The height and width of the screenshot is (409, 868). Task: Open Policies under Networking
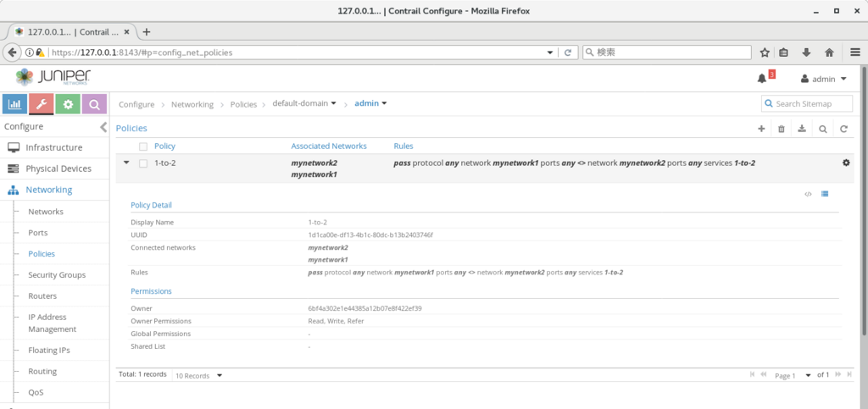[x=42, y=254]
